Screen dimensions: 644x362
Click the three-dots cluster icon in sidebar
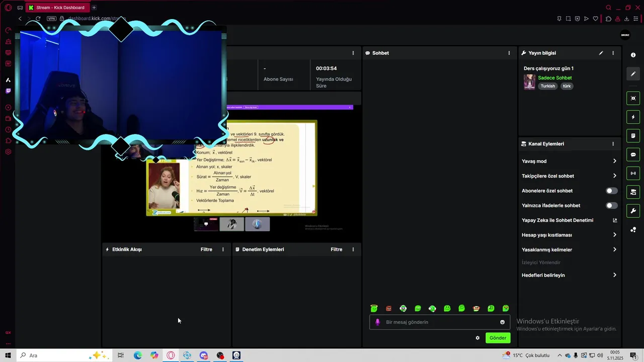point(633,230)
